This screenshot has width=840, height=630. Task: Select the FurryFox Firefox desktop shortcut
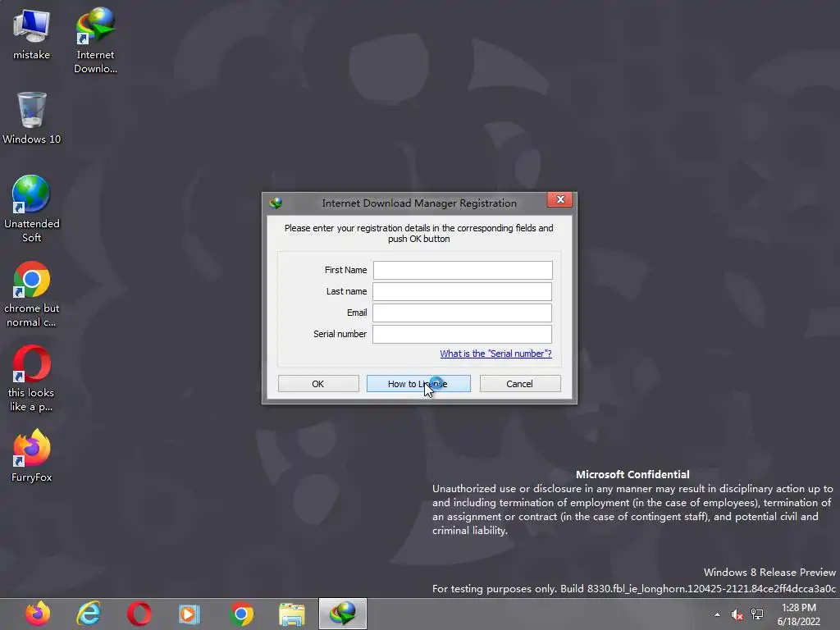click(32, 456)
